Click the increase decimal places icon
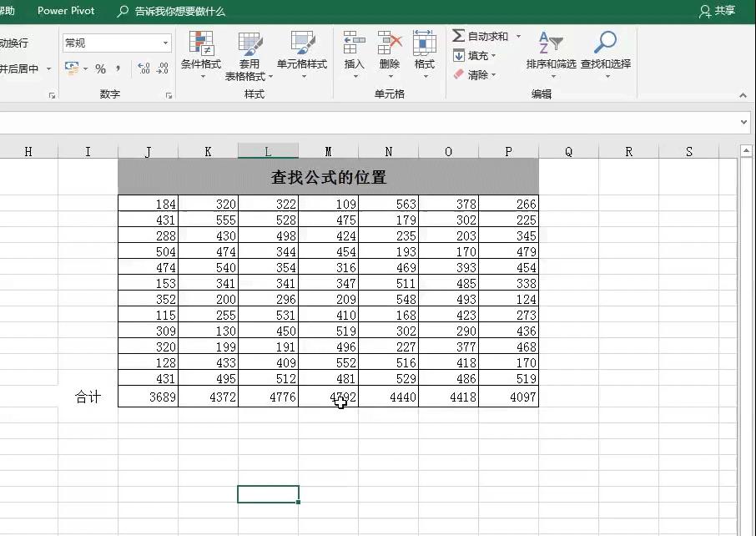The width and height of the screenshot is (756, 536). (x=144, y=68)
